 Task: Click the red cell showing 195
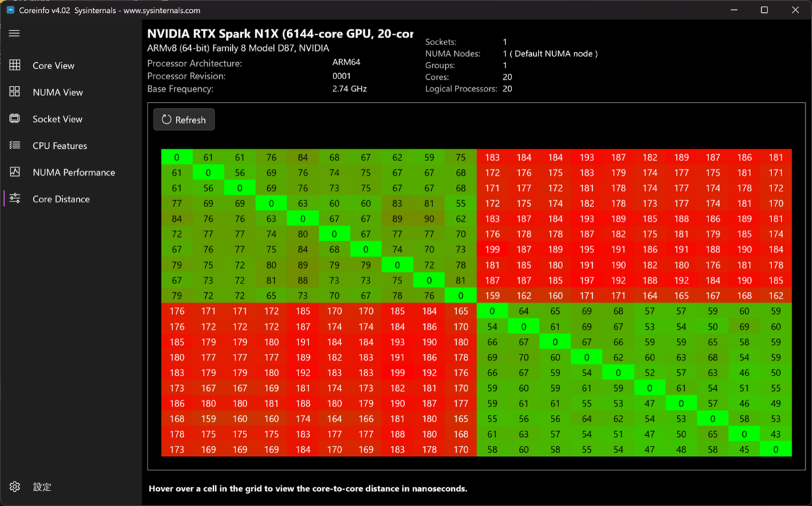587,250
